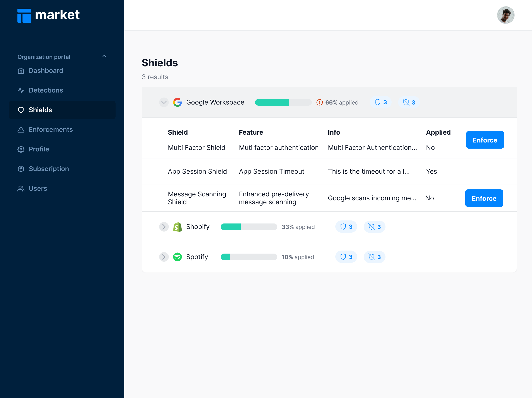This screenshot has height=398, width=532.
Task: Click the Google Workspace logo icon
Action: (x=177, y=102)
